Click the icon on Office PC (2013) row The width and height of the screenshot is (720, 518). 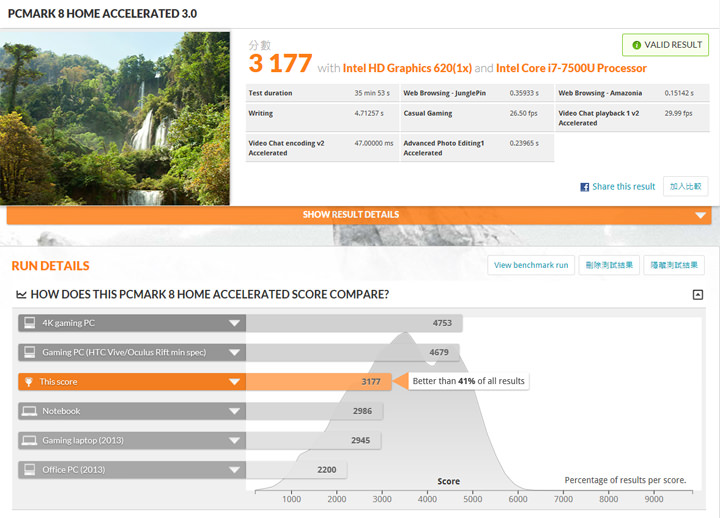pos(29,470)
